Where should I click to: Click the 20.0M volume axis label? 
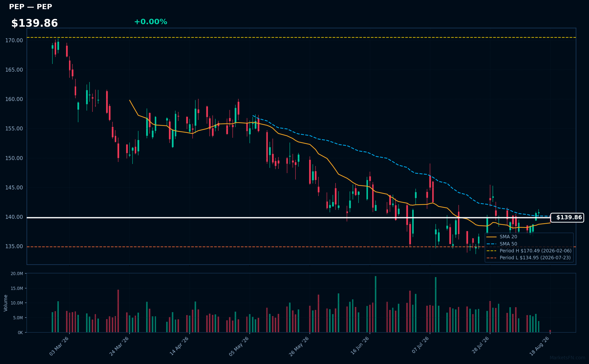click(x=17, y=274)
